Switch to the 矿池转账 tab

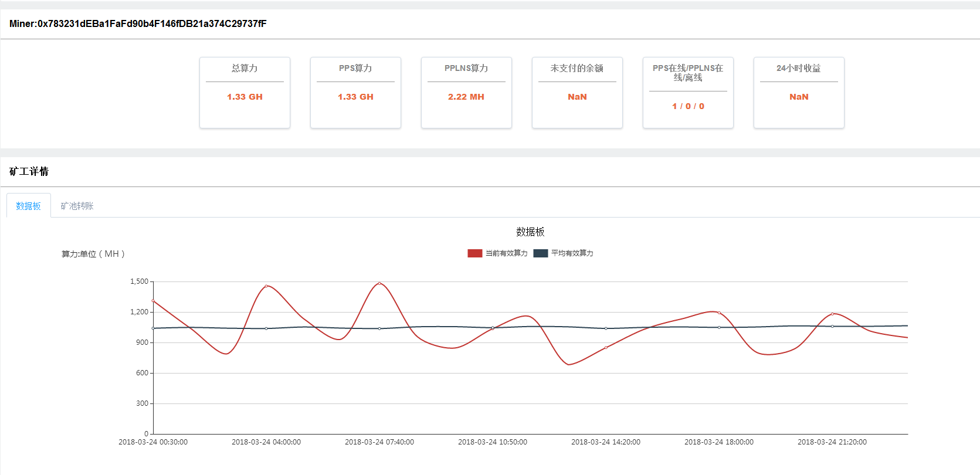coord(77,206)
